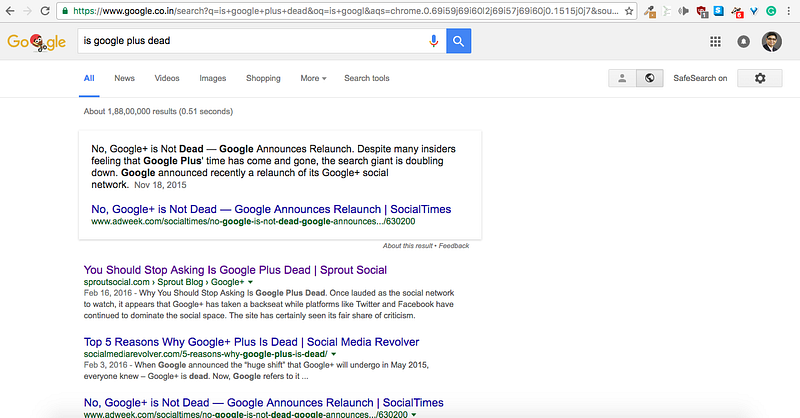This screenshot has height=418, width=800.
Task: Bookmark this page with the star icon
Action: pos(629,11)
